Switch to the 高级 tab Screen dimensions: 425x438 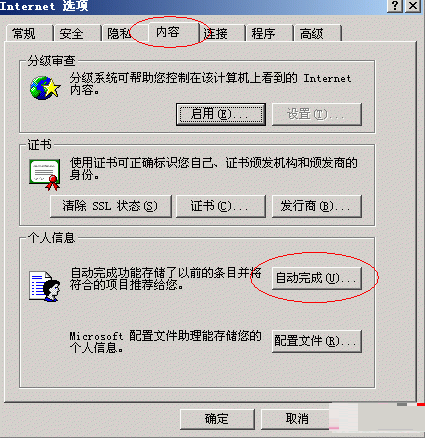click(318, 33)
